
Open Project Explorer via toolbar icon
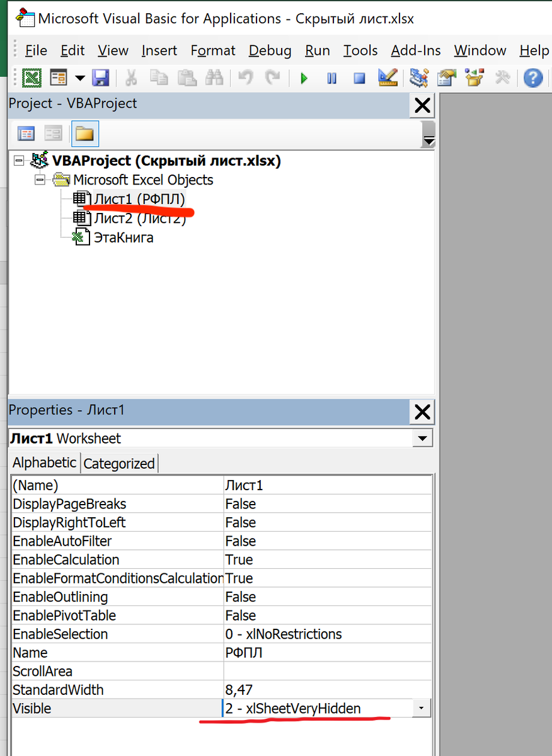[419, 78]
